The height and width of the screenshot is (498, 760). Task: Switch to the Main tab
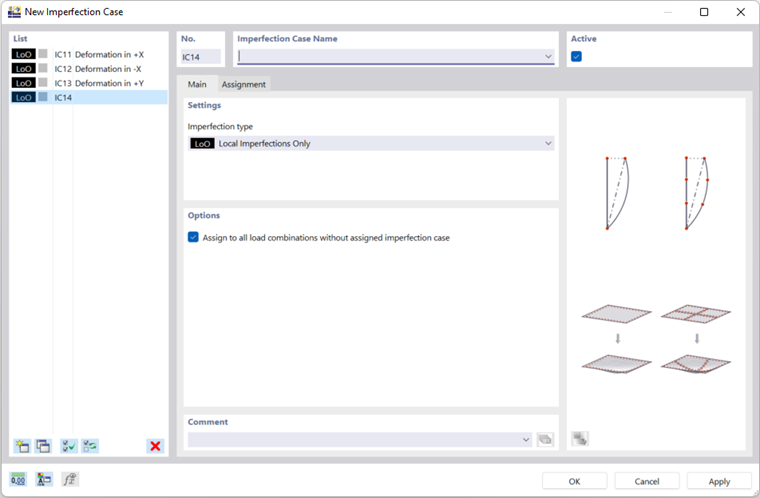[x=197, y=84]
